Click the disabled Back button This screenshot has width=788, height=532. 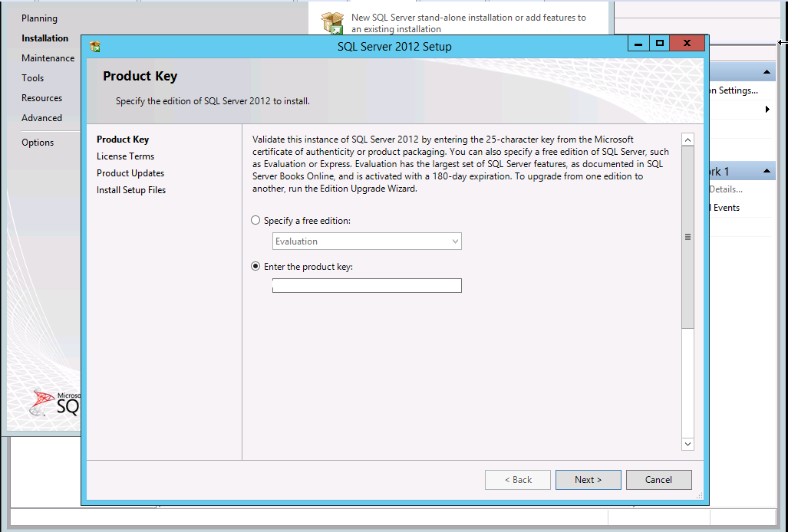pos(518,480)
